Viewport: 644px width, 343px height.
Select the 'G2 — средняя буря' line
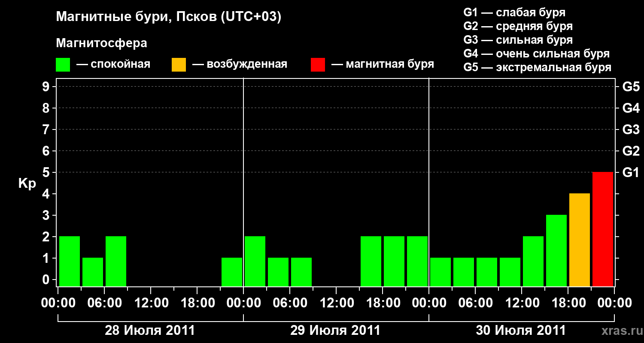pyautogui.click(x=518, y=26)
